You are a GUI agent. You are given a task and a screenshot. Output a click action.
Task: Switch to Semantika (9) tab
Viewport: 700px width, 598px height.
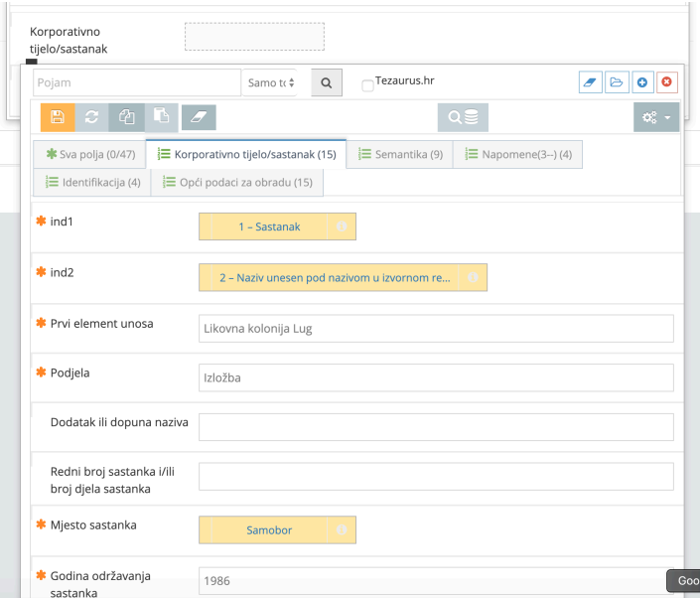tap(400, 155)
